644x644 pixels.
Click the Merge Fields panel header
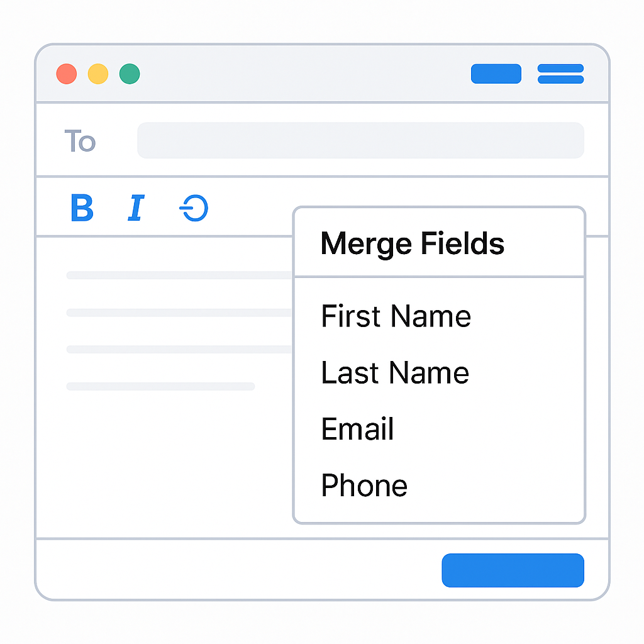(413, 243)
